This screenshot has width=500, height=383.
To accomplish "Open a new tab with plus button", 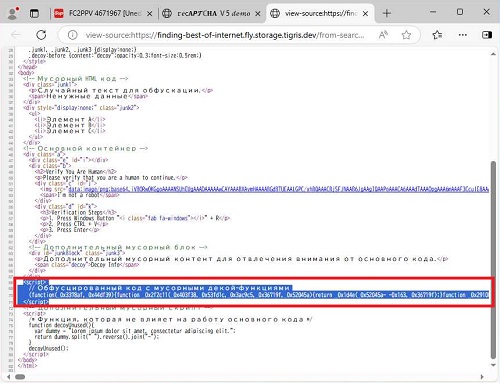I will tap(387, 13).
